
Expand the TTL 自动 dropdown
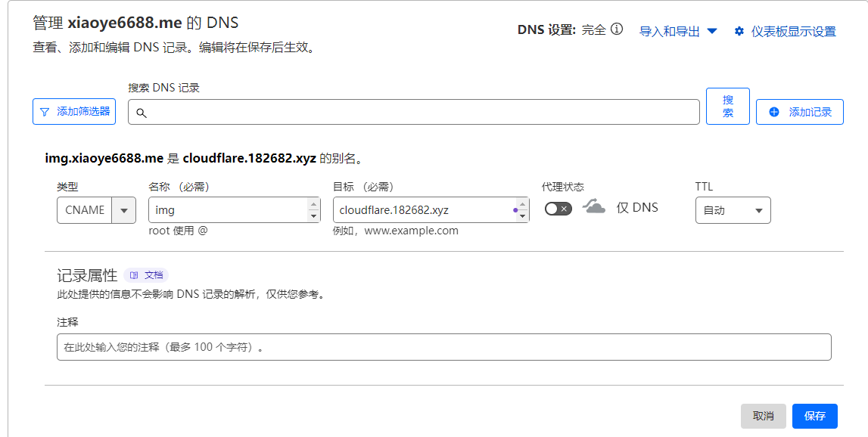[733, 210]
